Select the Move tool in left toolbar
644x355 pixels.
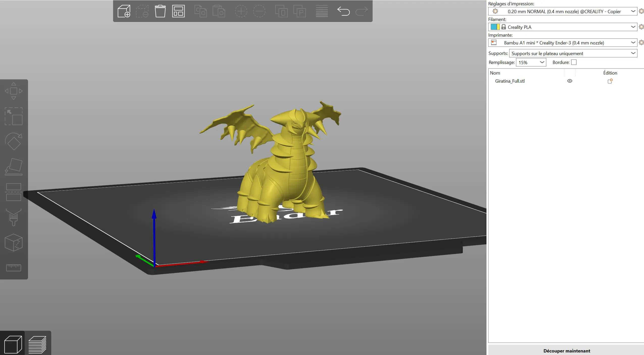coord(14,91)
